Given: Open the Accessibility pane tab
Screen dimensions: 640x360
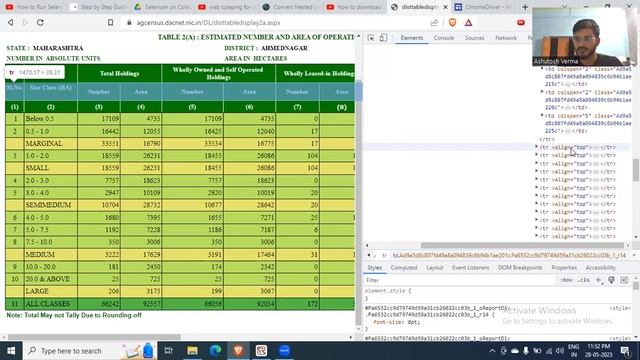Looking at the screenshot, I should tap(600, 268).
